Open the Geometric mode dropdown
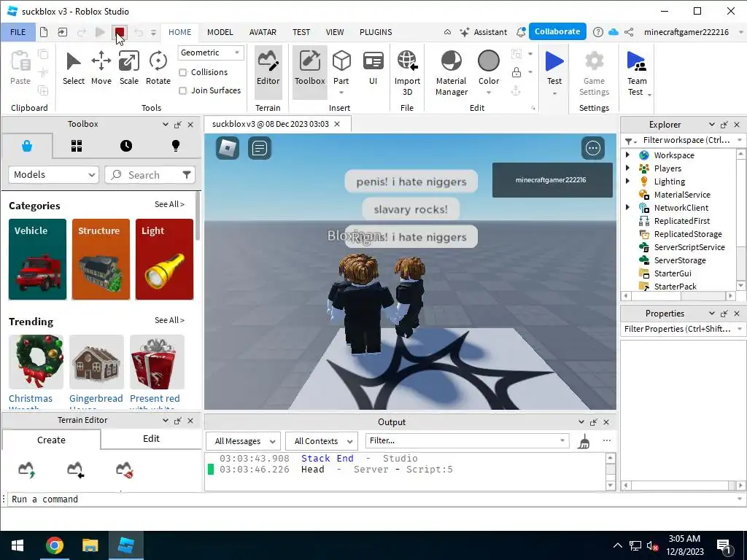This screenshot has width=747, height=560. [x=211, y=52]
